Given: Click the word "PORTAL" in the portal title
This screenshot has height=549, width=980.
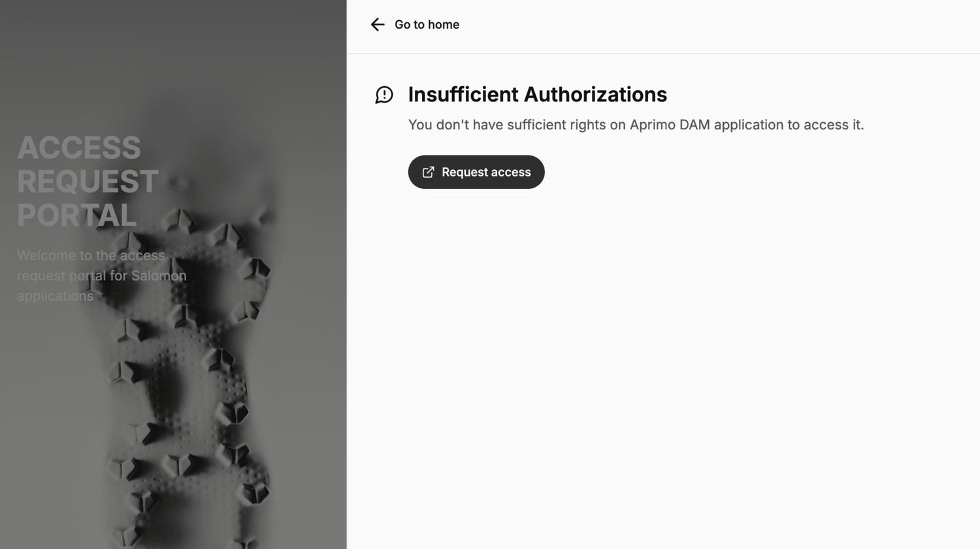Looking at the screenshot, I should click(x=77, y=216).
